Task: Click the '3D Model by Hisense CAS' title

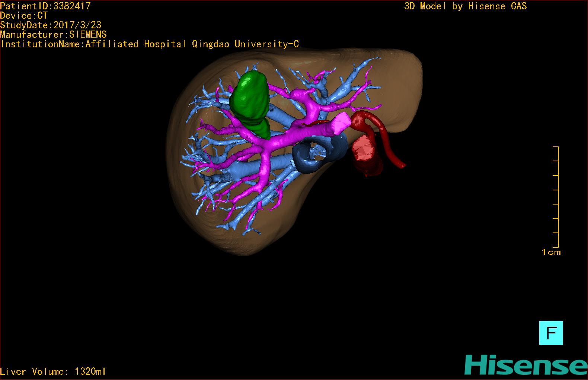Action: pos(466,6)
